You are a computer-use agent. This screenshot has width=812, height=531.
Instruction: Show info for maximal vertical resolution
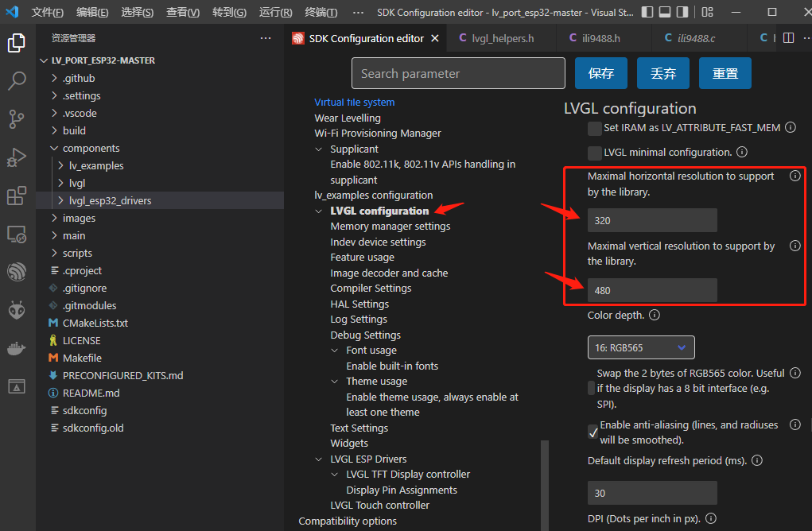pyautogui.click(x=795, y=246)
